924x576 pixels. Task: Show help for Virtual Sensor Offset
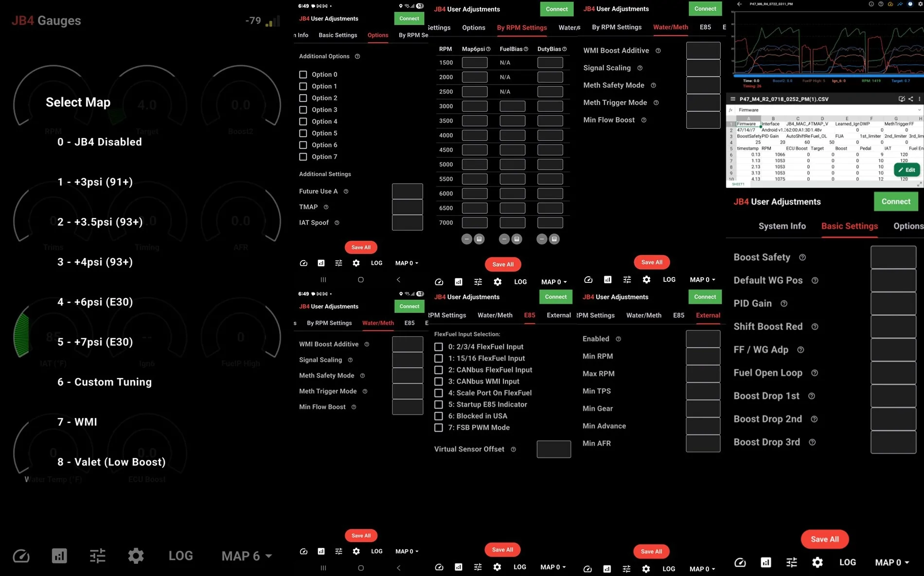pos(513,450)
